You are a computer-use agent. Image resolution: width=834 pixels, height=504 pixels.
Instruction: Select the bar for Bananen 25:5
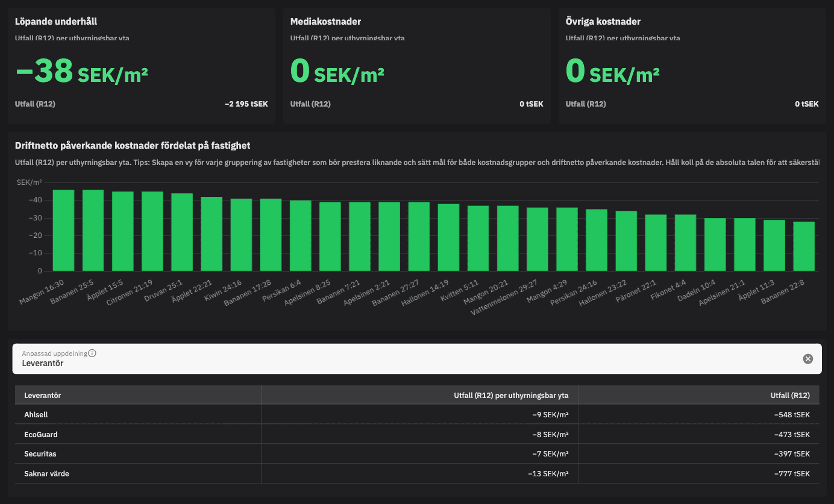(x=92, y=229)
